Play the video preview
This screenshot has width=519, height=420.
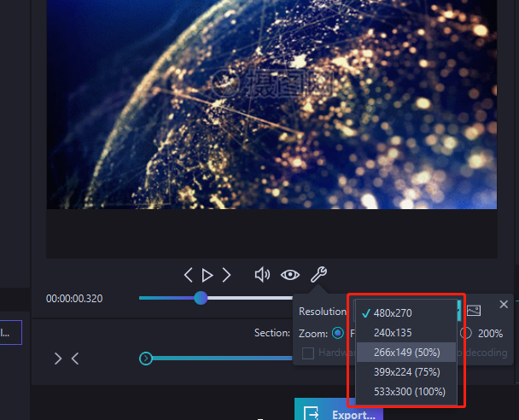click(x=207, y=276)
